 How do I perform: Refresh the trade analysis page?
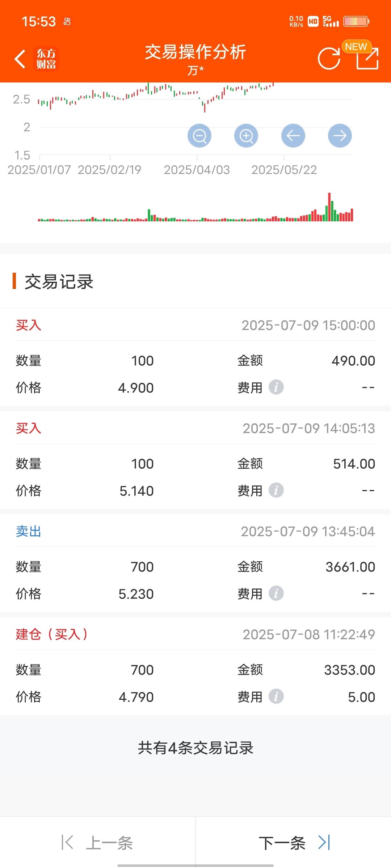pyautogui.click(x=329, y=59)
